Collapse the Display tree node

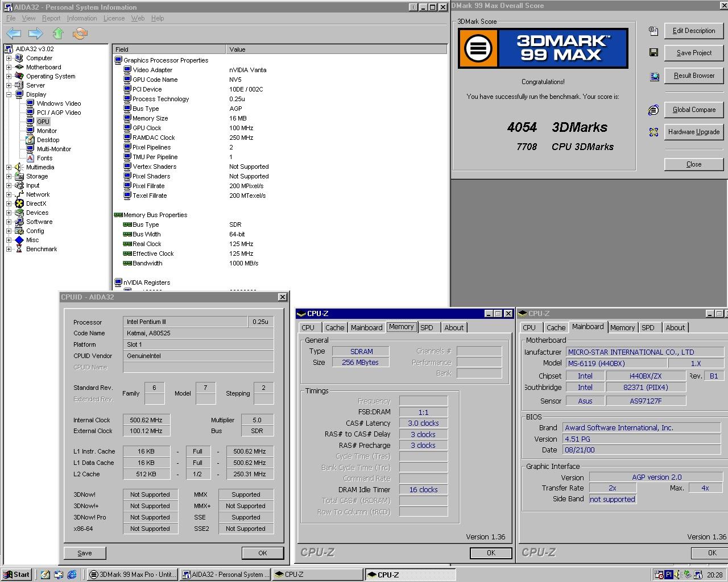click(9, 94)
